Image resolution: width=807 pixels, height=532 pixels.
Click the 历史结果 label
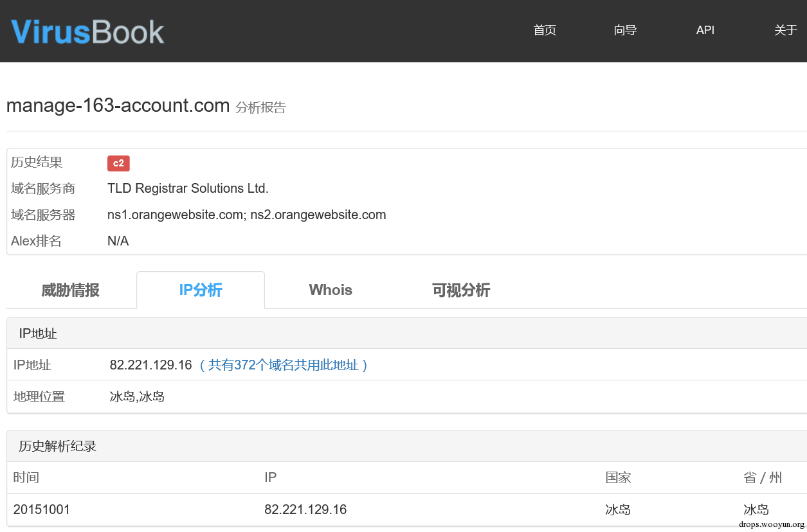click(37, 163)
